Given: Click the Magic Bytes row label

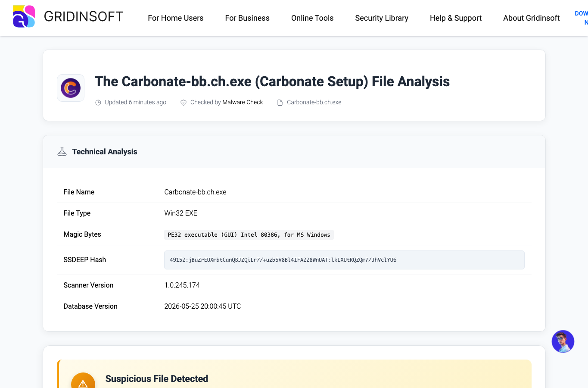Looking at the screenshot, I should pyautogui.click(x=82, y=235).
